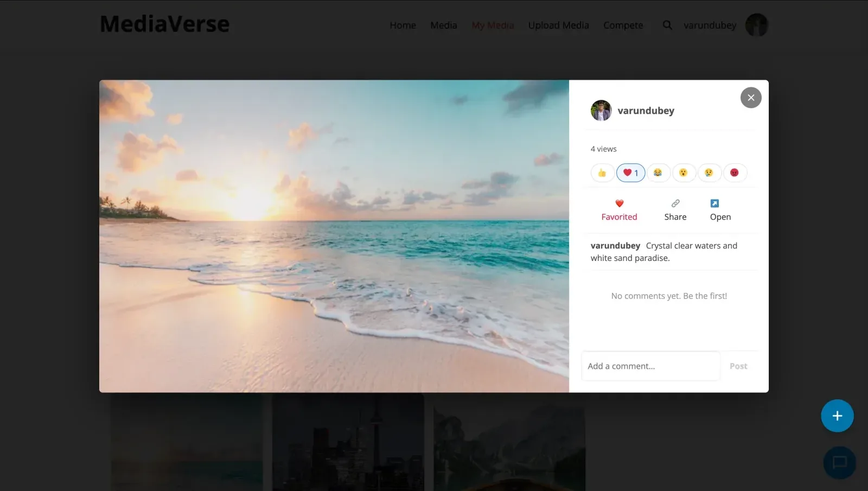Toggle the Favorited heart button

tap(619, 210)
